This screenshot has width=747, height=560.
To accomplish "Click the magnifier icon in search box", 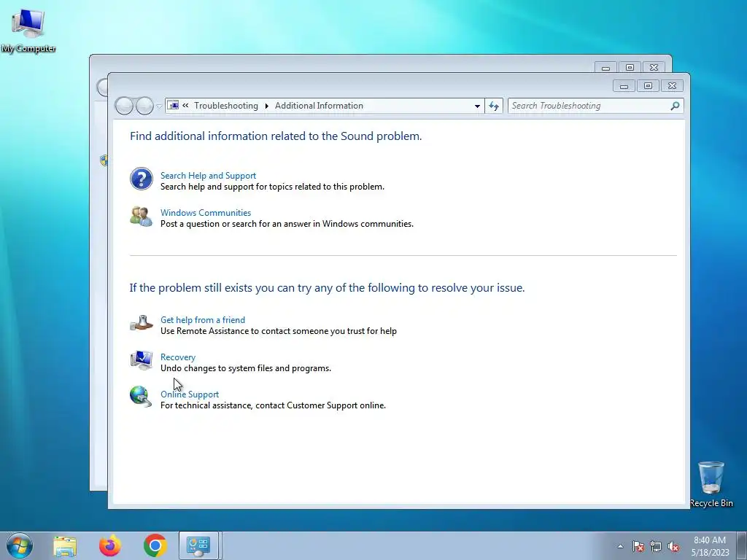I will click(x=675, y=106).
